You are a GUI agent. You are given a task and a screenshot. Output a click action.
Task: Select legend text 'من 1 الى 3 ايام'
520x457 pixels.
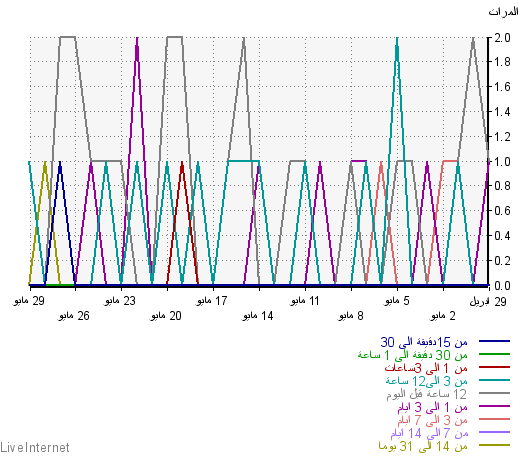click(432, 407)
